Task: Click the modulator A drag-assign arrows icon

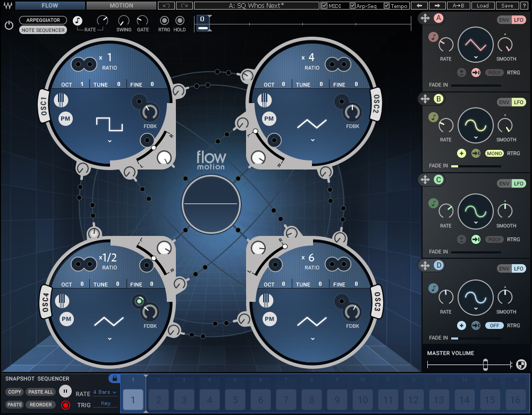Action: pos(425,19)
